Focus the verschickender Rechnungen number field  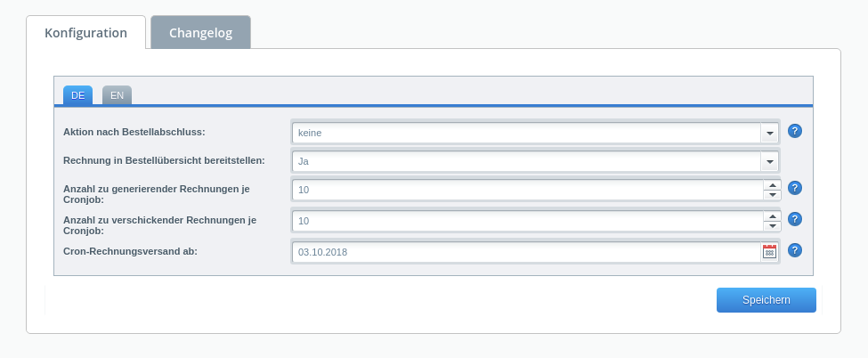525,221
